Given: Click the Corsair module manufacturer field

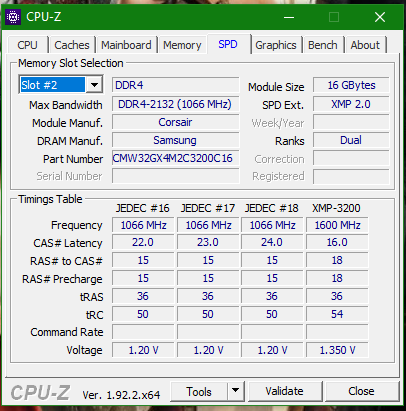Looking at the screenshot, I should [176, 122].
